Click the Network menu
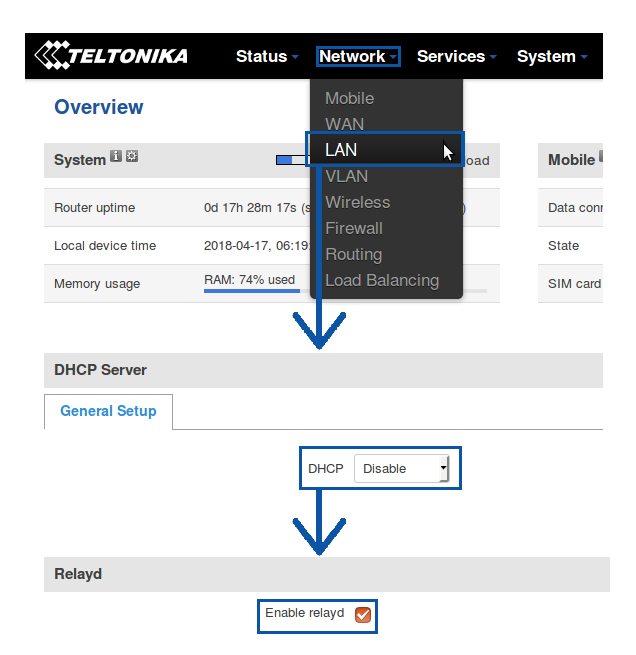 click(358, 57)
